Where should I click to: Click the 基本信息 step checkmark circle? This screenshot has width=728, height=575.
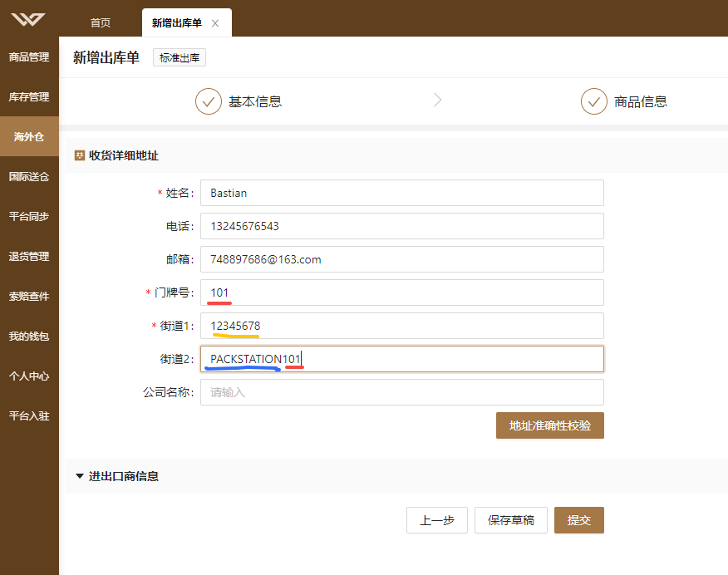click(209, 101)
